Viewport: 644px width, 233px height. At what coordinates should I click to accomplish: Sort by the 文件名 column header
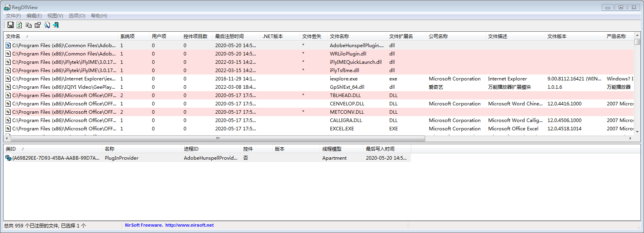coord(13,36)
